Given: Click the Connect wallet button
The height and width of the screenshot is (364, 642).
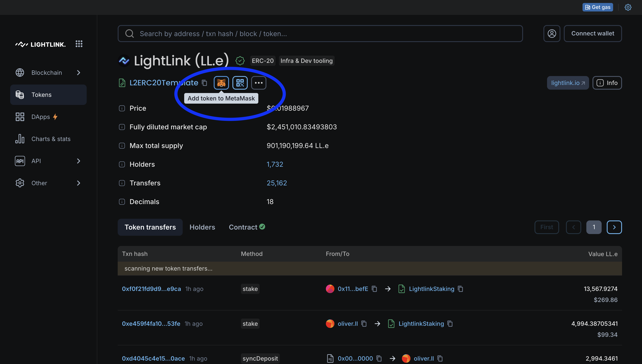Looking at the screenshot, I should click(x=593, y=34).
